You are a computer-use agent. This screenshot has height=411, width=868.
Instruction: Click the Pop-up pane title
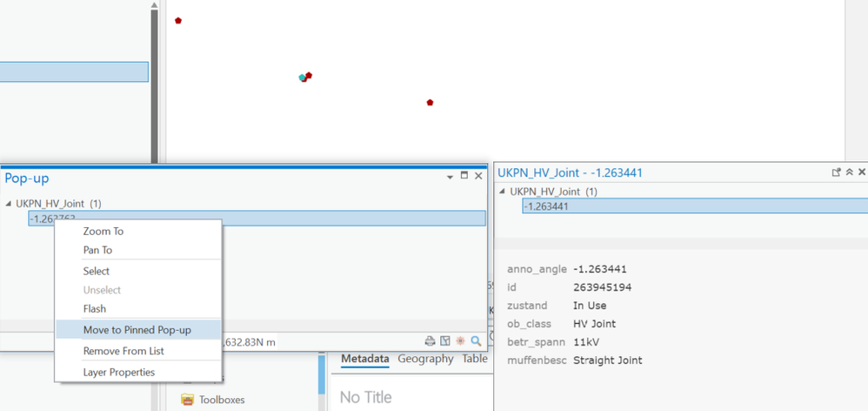pyautogui.click(x=27, y=179)
